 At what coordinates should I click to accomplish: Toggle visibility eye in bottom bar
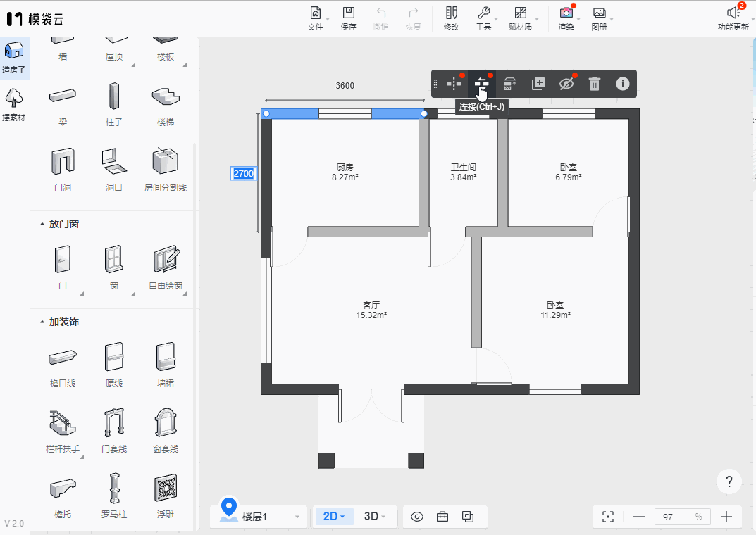pyautogui.click(x=416, y=517)
